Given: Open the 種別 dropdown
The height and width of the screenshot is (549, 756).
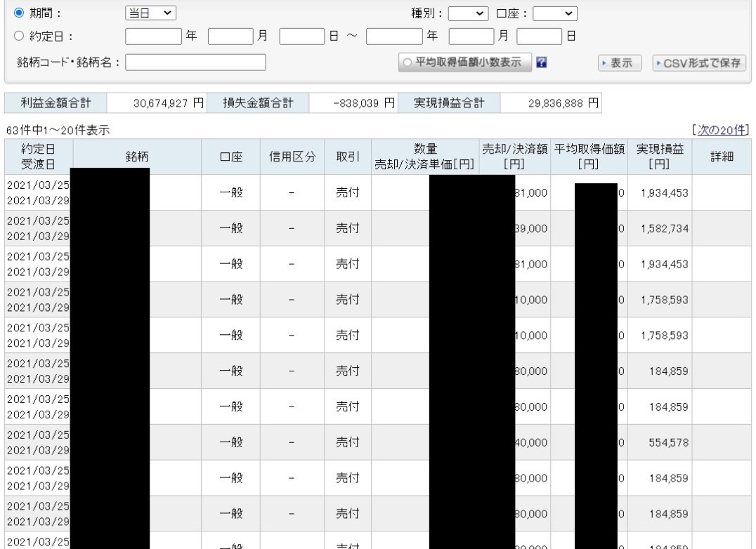Looking at the screenshot, I should click(468, 13).
